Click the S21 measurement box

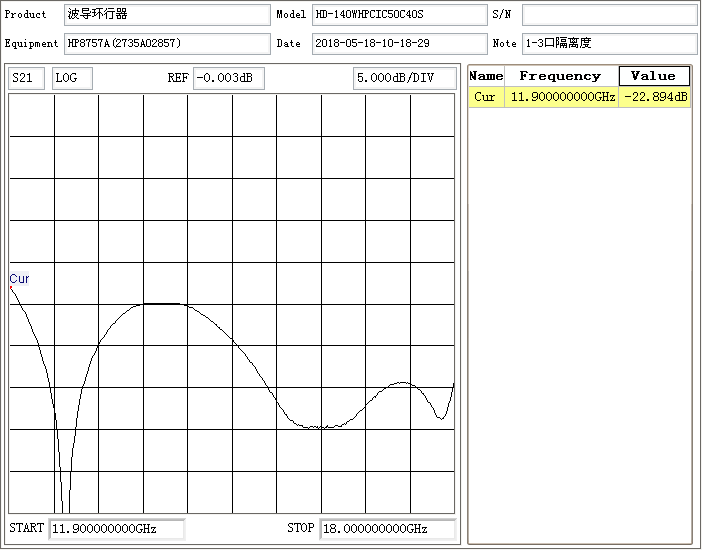coord(26,78)
